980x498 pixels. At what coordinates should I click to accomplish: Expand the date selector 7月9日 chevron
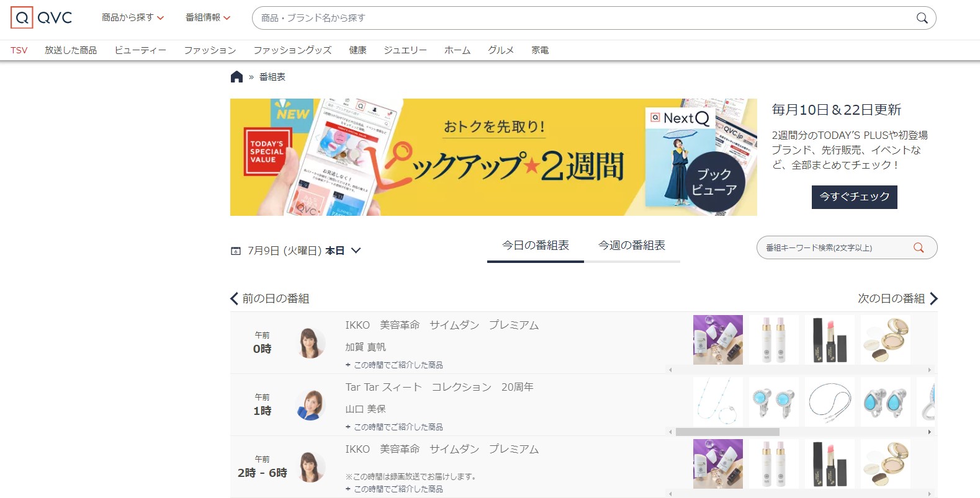356,251
